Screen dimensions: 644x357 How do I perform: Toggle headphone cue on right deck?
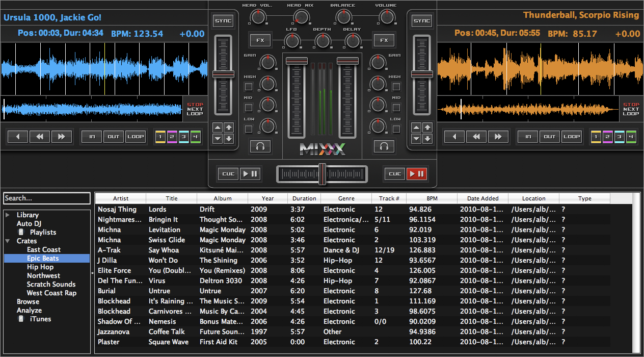point(384,147)
